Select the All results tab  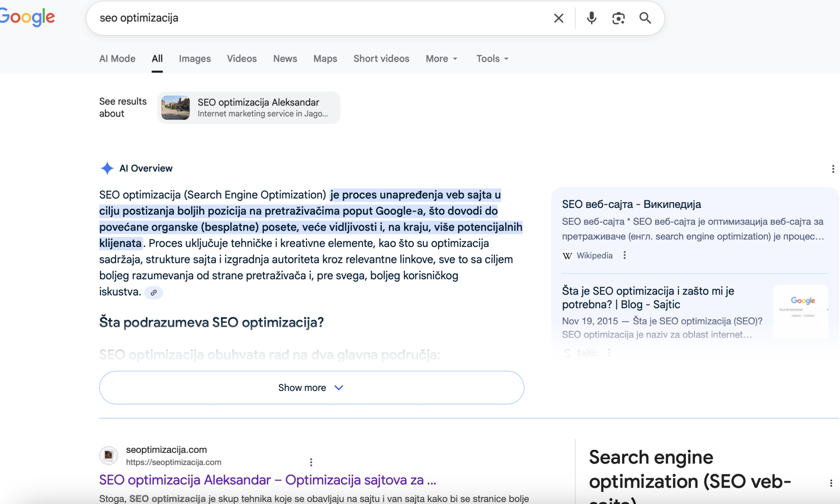[x=157, y=59]
